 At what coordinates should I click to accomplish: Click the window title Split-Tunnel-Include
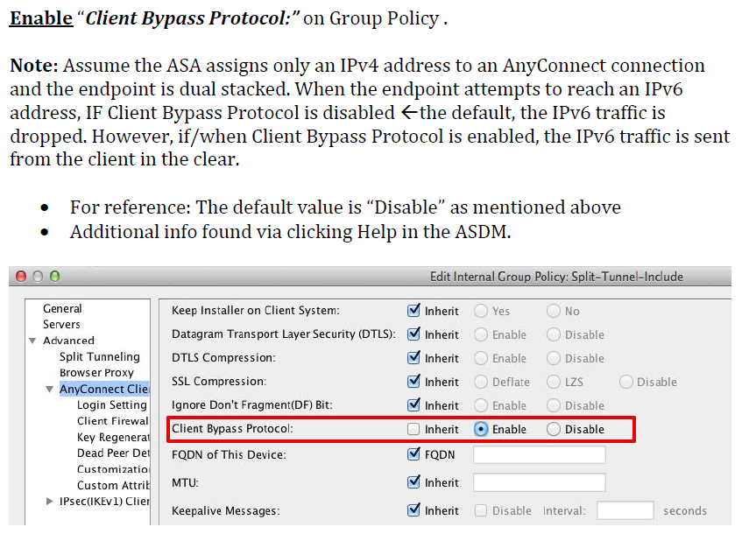tap(626, 277)
